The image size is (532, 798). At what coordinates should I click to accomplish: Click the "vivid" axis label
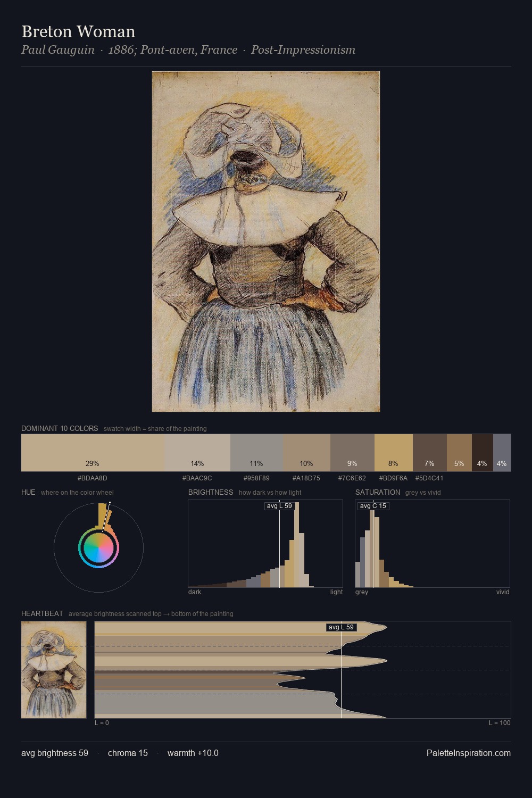pyautogui.click(x=503, y=592)
